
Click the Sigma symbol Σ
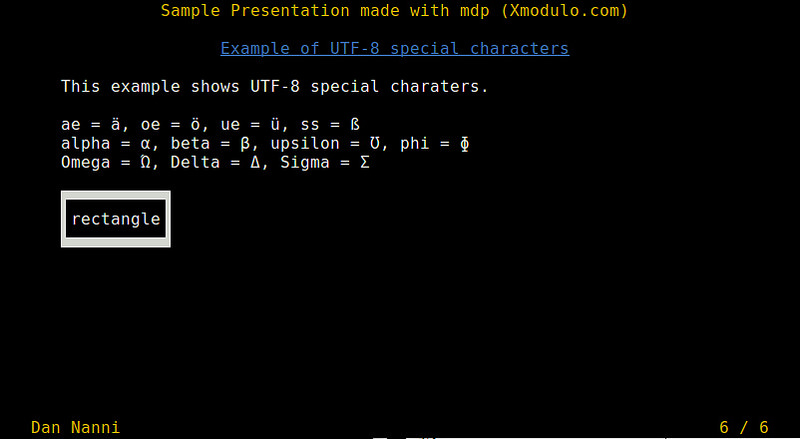click(366, 162)
